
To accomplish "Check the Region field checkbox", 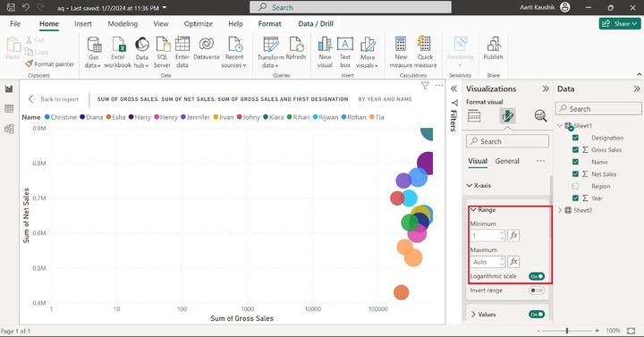I will coord(575,186).
